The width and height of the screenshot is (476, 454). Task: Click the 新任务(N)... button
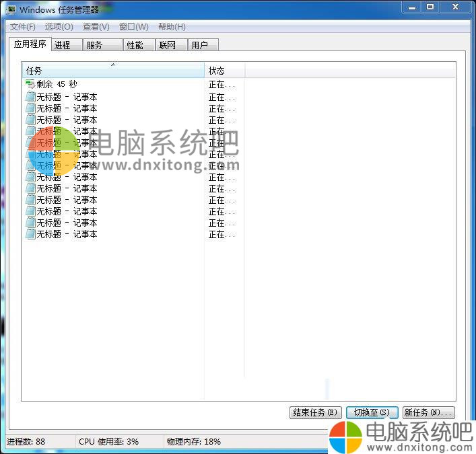(428, 412)
